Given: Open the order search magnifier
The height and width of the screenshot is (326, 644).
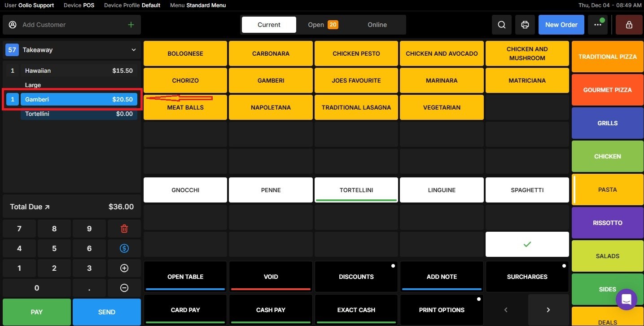Looking at the screenshot, I should tap(501, 25).
